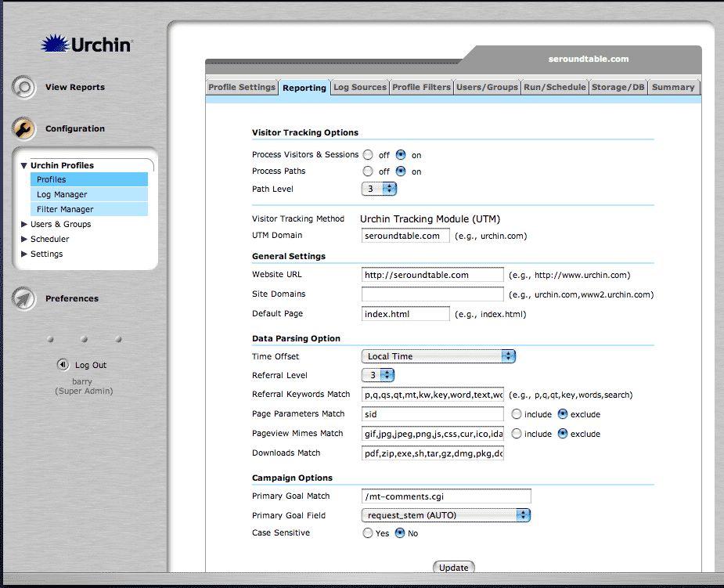This screenshot has height=588, width=724.
Task: Click the Default Page field
Action: click(x=405, y=314)
